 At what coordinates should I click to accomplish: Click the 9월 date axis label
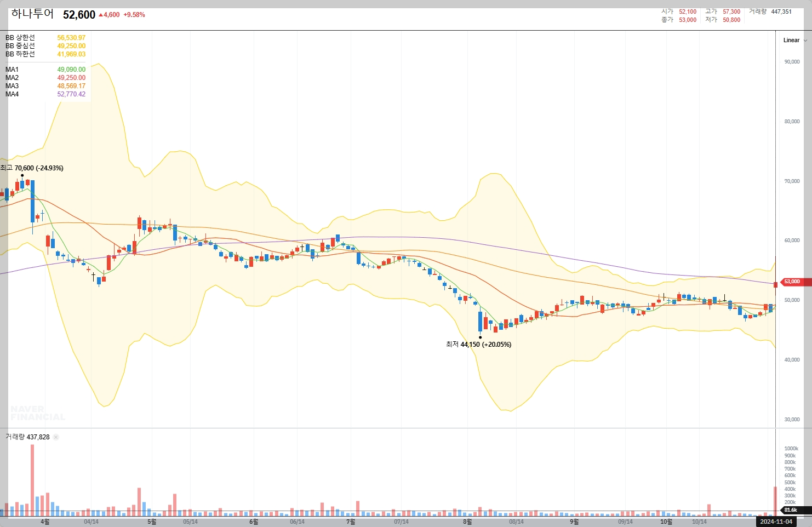(574, 522)
